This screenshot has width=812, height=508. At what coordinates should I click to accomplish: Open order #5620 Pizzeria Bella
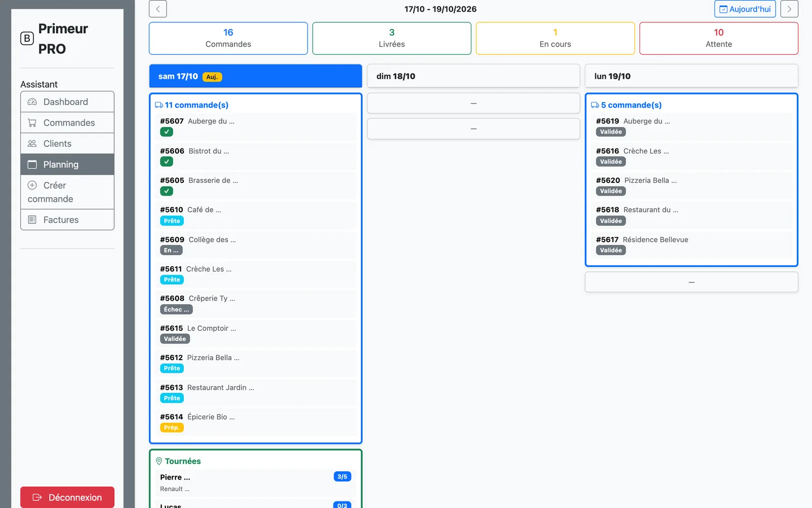click(691, 185)
